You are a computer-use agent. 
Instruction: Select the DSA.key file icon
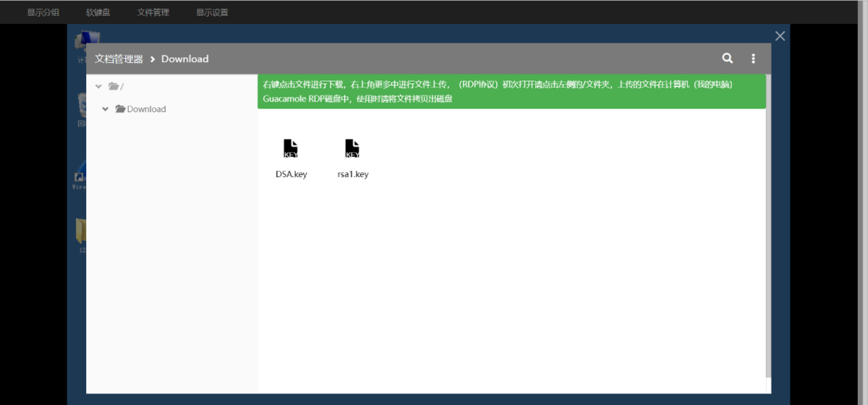[291, 149]
